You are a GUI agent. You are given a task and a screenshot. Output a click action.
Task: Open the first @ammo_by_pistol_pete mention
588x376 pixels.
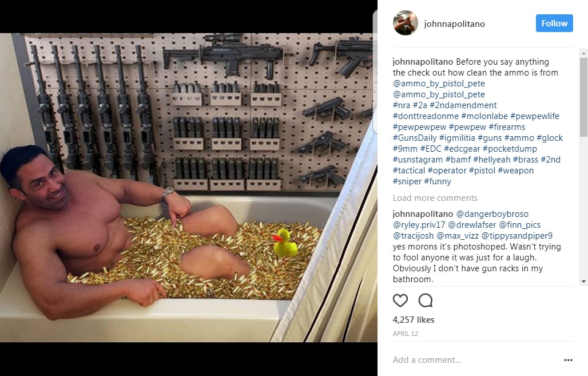pyautogui.click(x=439, y=84)
